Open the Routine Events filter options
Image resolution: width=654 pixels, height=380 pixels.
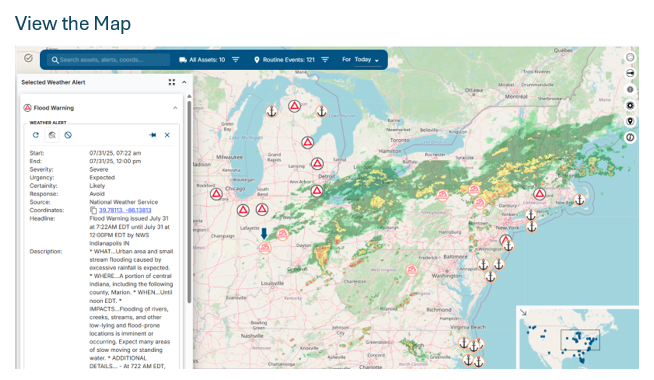(x=325, y=60)
